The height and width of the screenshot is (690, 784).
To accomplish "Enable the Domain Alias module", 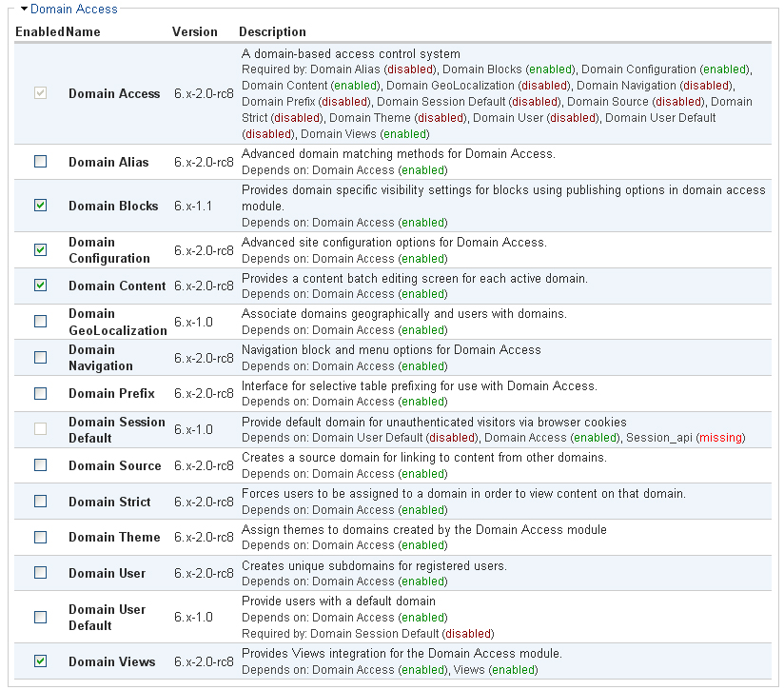I will click(x=40, y=162).
